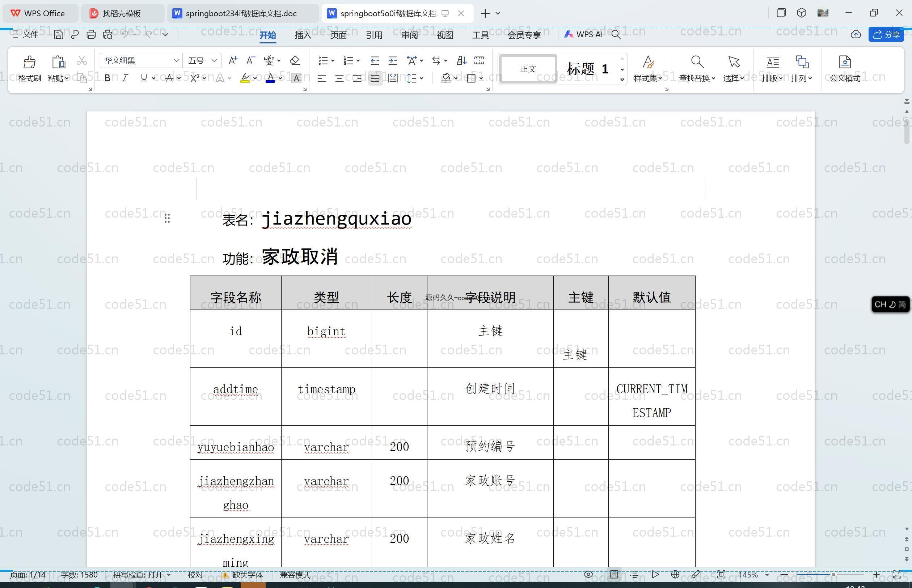The width and height of the screenshot is (912, 588).
Task: Click the Cut scissors icon
Action: coord(82,60)
